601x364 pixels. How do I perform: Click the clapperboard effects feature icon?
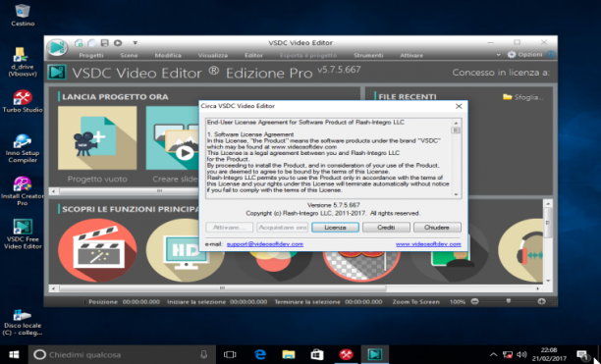click(97, 250)
